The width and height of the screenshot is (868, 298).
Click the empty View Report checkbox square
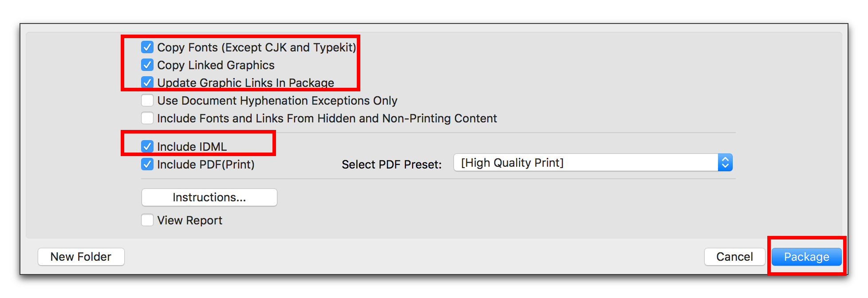click(147, 220)
